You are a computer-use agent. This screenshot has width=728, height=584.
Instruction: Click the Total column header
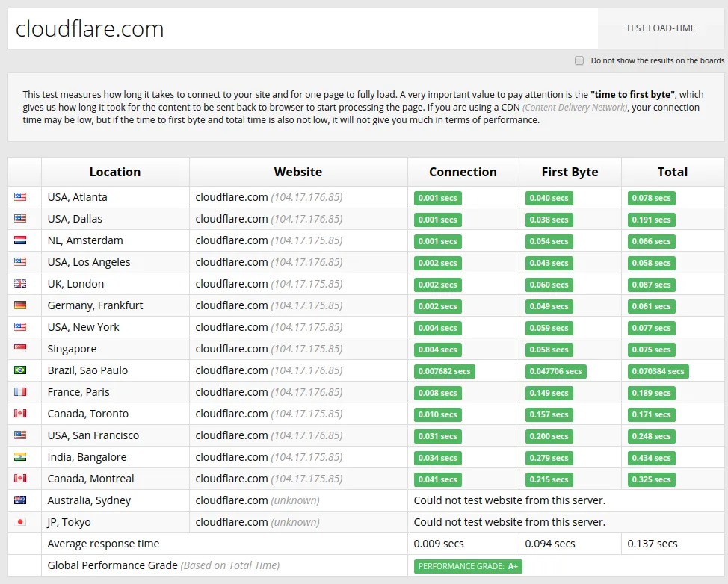tap(672, 172)
